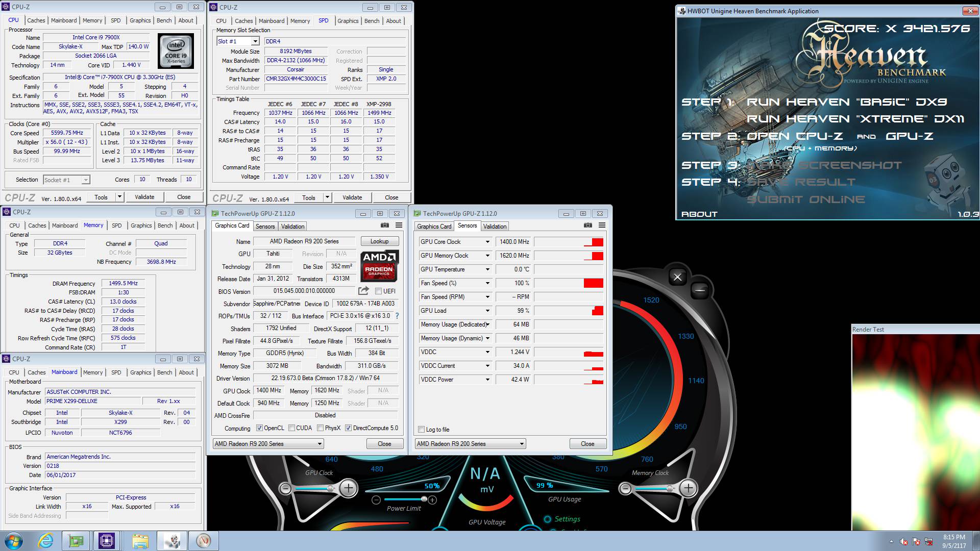Open About tab in CPU-Z Mainboard window
Viewport: 980px width, 551px height.
(186, 372)
